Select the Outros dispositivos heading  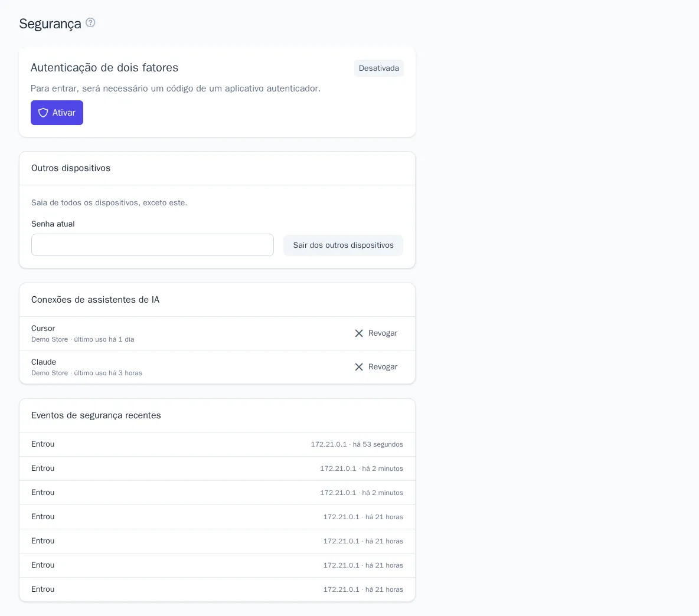click(x=71, y=168)
